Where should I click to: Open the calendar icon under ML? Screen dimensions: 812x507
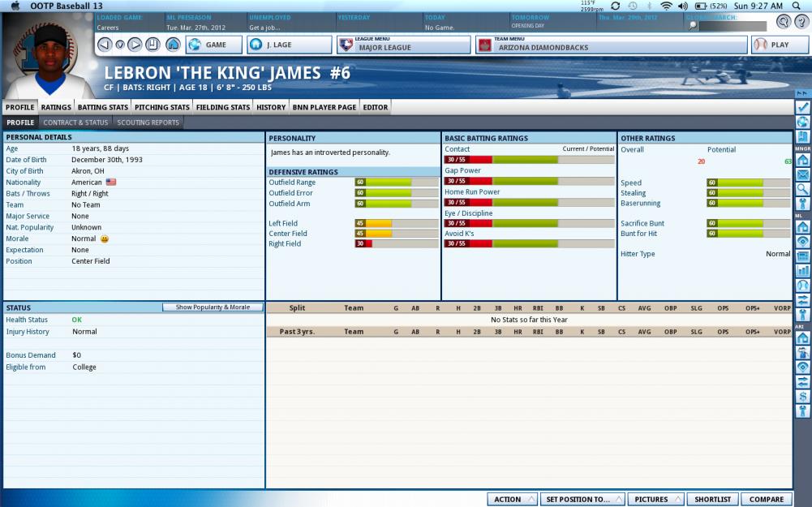802,256
